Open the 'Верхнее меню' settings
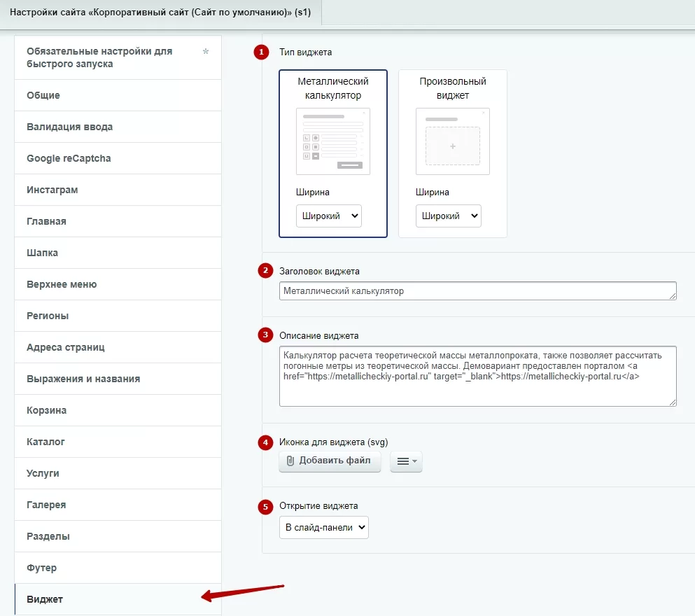 pyautogui.click(x=118, y=284)
